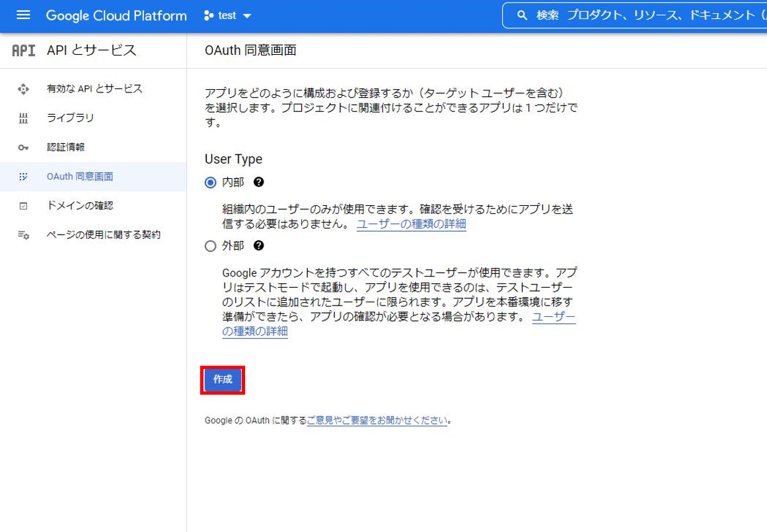
Task: Switch to the OAuth 同意画面 page
Action: pyautogui.click(x=73, y=176)
